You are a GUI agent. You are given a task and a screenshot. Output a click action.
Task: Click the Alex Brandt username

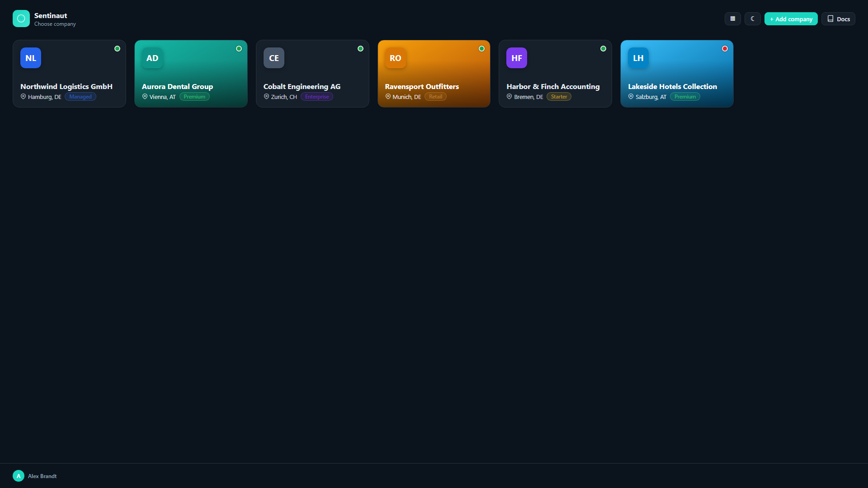pos(42,476)
